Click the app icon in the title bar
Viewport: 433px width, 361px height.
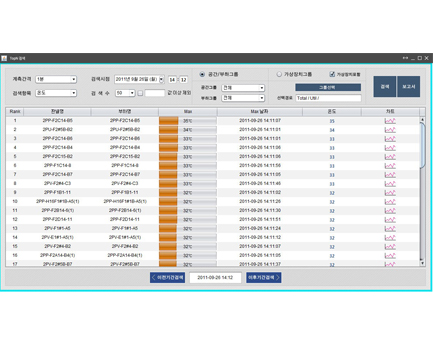tap(4, 58)
